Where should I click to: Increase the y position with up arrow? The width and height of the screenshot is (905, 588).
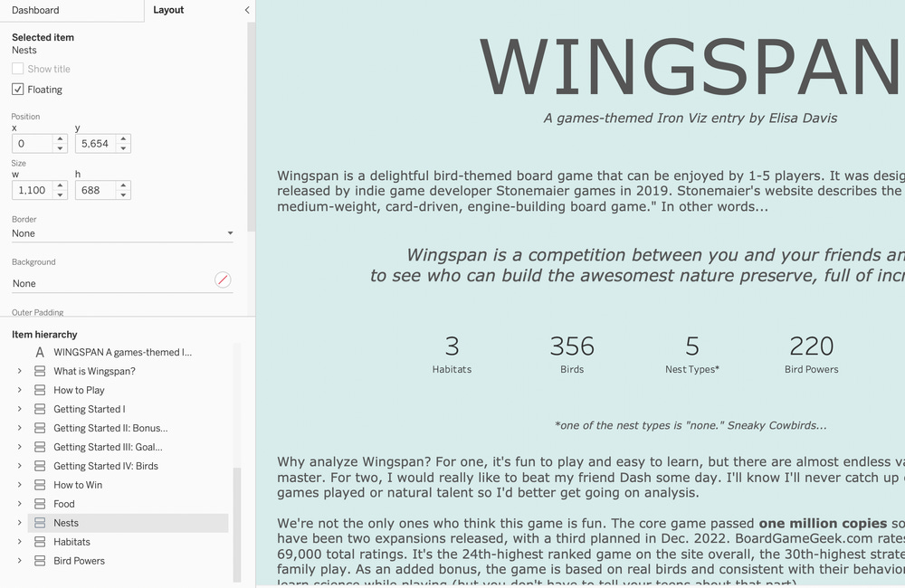coord(123,139)
